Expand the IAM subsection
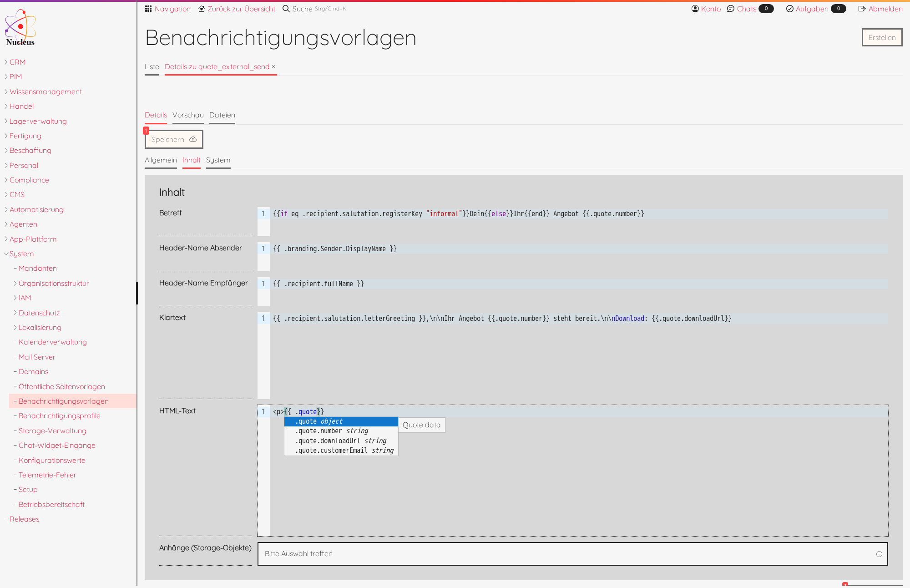Screen dimensions: 910x588 coord(15,298)
